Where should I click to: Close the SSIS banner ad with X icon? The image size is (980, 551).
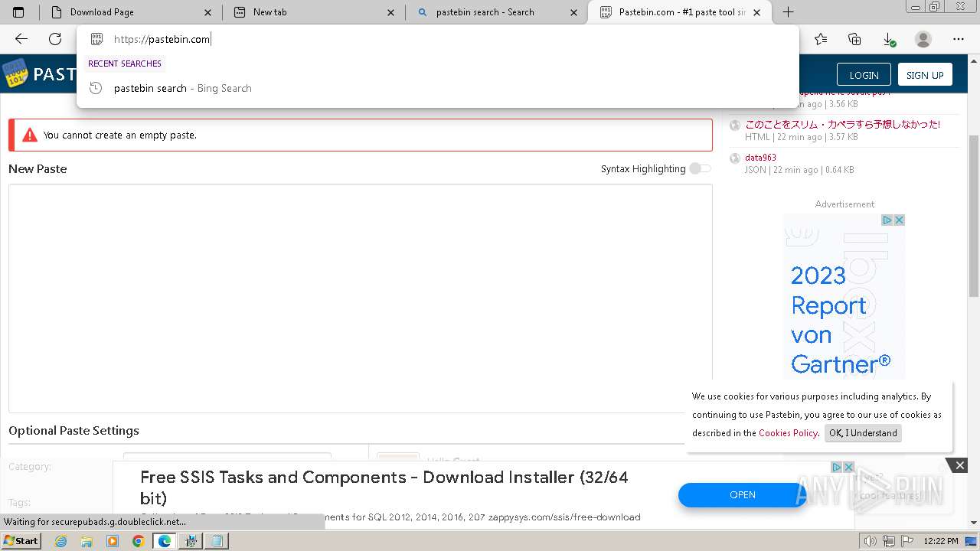click(x=848, y=467)
